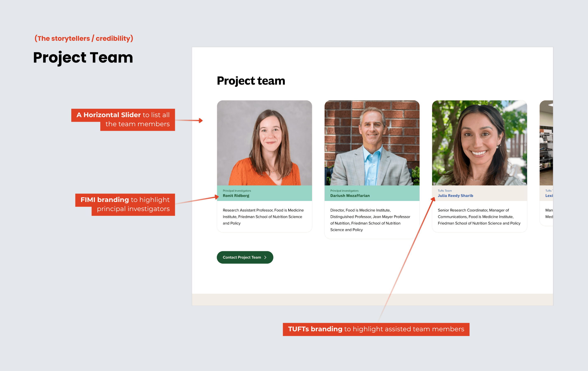The width and height of the screenshot is (588, 371).
Task: Open Dariush Mozaffarian's portrait photo
Action: [372, 143]
